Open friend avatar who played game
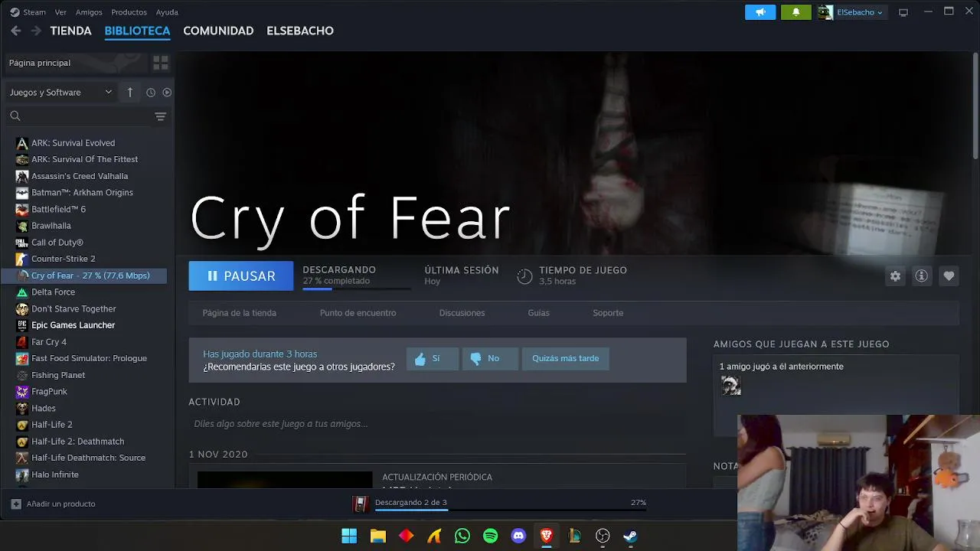Image resolution: width=980 pixels, height=551 pixels. (731, 386)
